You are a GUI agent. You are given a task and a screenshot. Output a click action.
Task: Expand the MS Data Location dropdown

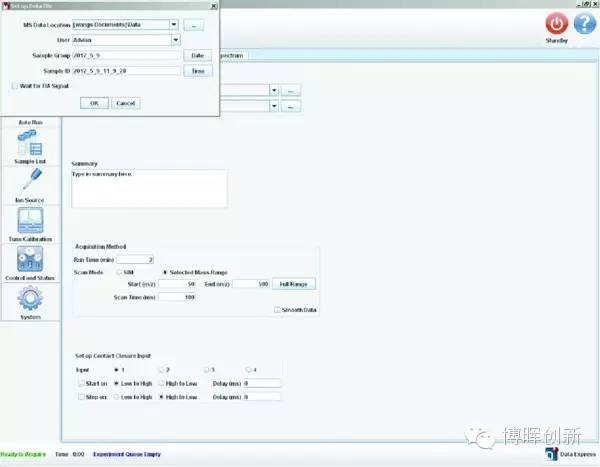click(175, 24)
